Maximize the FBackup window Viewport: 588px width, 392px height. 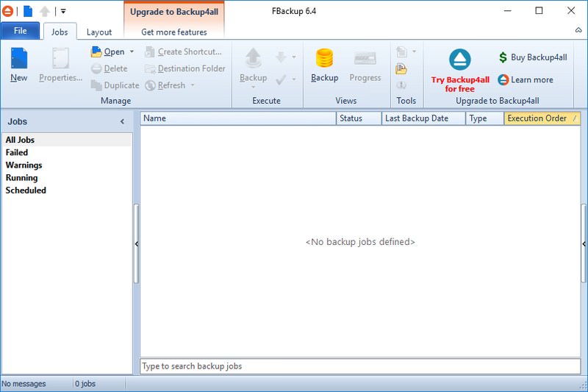539,11
